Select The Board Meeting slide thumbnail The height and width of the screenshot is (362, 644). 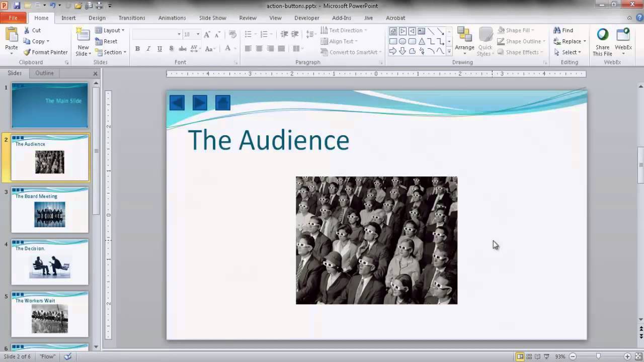50,210
